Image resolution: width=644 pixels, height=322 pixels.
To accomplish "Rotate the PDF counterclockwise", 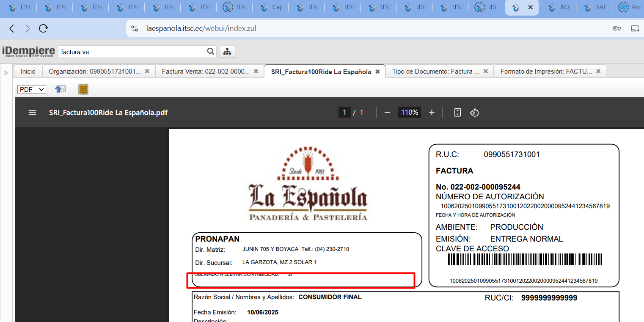I will 474,113.
